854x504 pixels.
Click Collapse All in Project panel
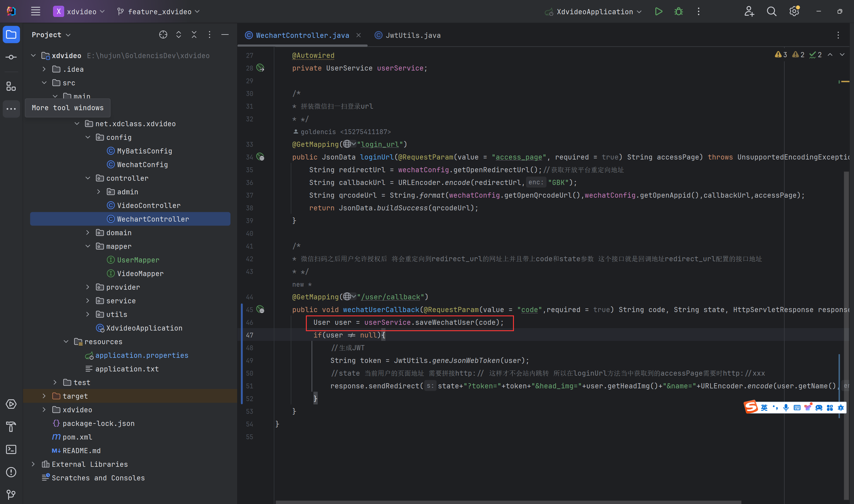point(194,35)
